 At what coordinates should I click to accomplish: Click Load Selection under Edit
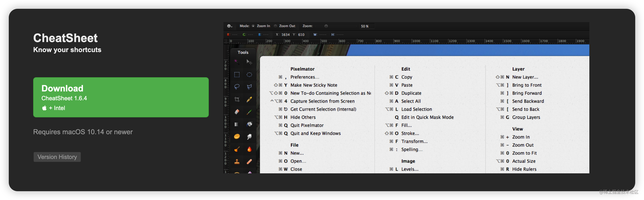[416, 109]
